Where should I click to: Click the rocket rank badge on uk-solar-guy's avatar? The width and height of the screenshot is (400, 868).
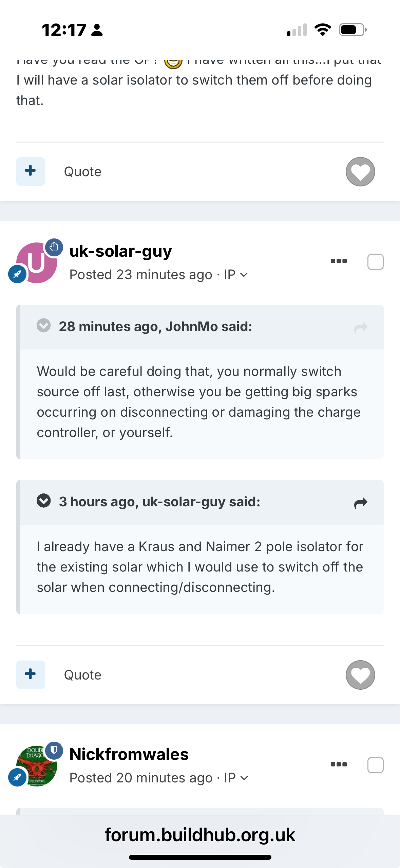point(17,274)
